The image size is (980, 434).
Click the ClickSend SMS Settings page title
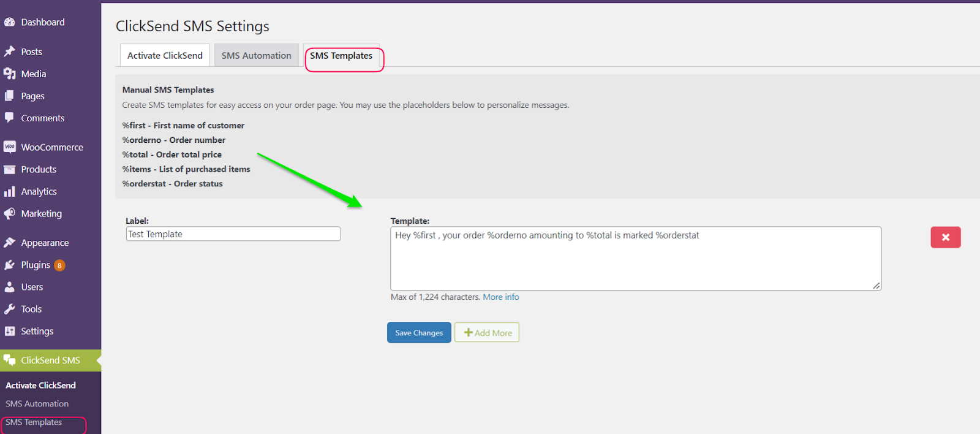pos(192,26)
